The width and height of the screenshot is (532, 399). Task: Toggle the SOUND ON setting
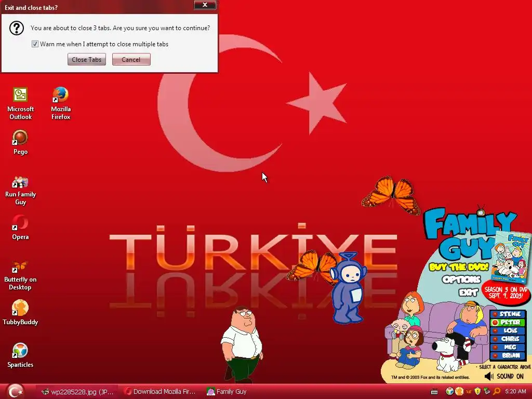(x=510, y=376)
